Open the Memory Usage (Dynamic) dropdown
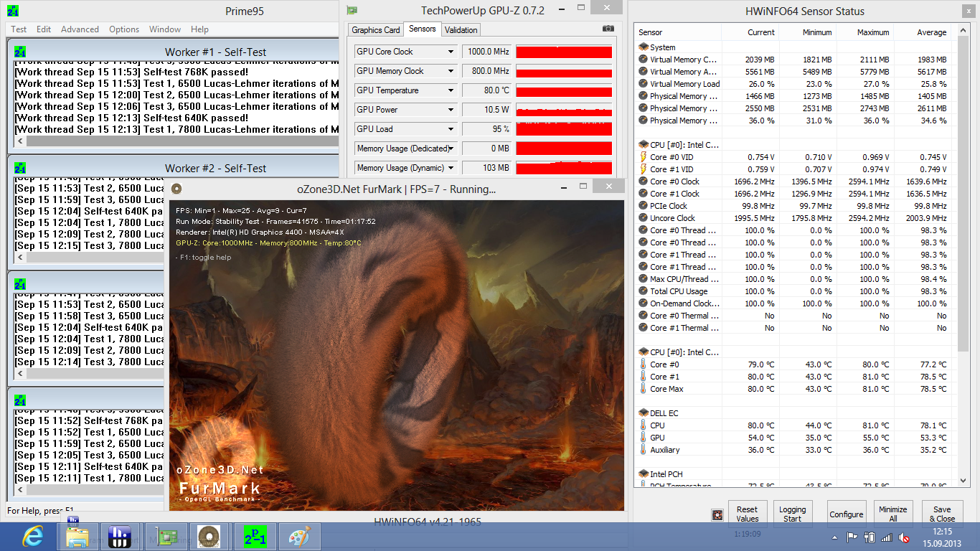 (x=451, y=168)
